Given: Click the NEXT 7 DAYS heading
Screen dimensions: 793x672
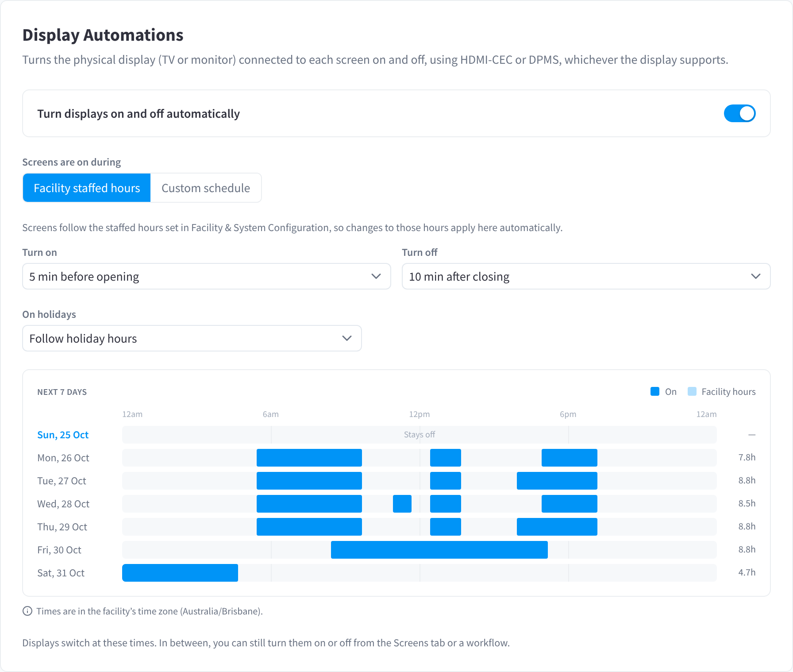Looking at the screenshot, I should point(62,392).
